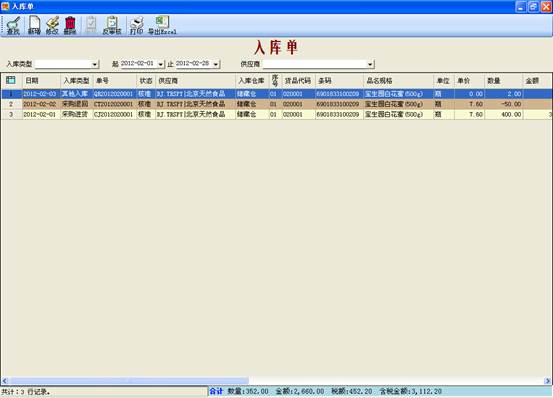Click the right arrow of horizontal scrollbar
Viewport: 553px width, 398px height.
coord(548,381)
